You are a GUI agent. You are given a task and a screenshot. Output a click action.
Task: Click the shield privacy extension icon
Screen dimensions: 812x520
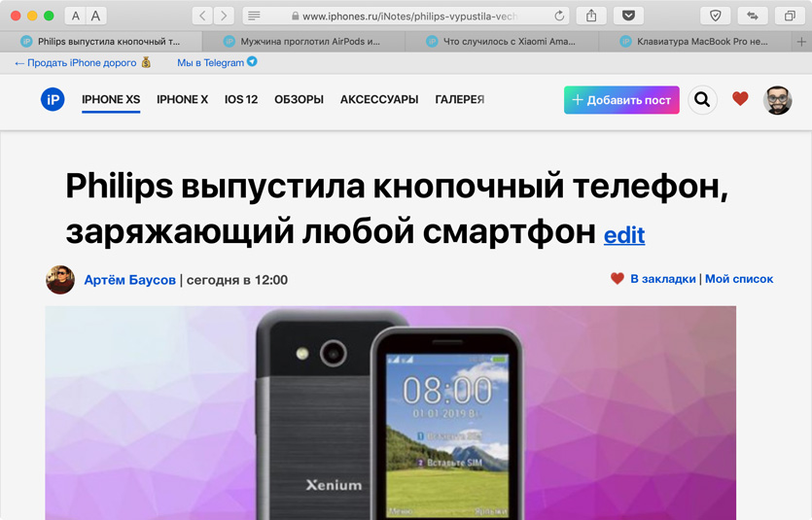[x=715, y=17]
